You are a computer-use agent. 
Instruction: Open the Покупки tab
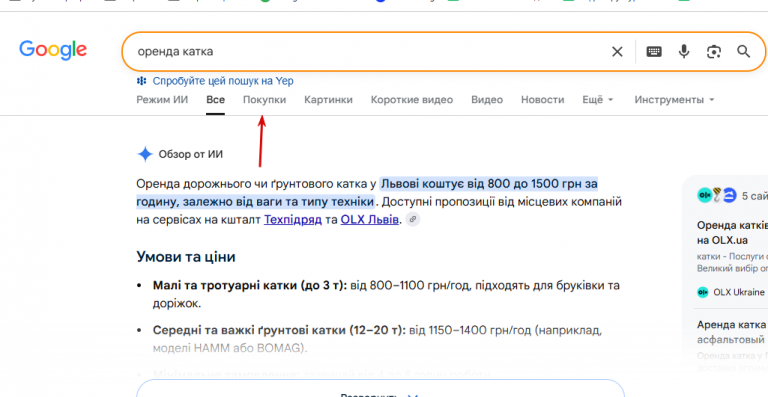click(x=264, y=100)
